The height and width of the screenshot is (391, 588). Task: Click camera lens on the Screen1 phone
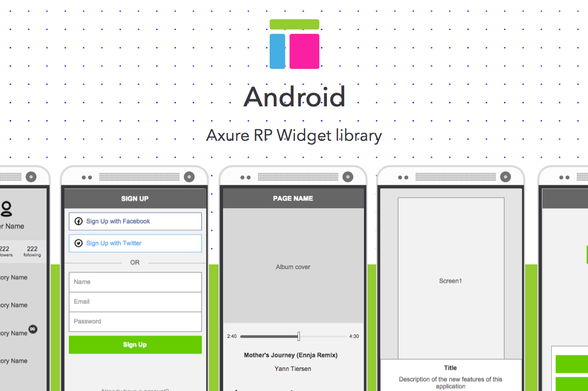[x=505, y=177]
